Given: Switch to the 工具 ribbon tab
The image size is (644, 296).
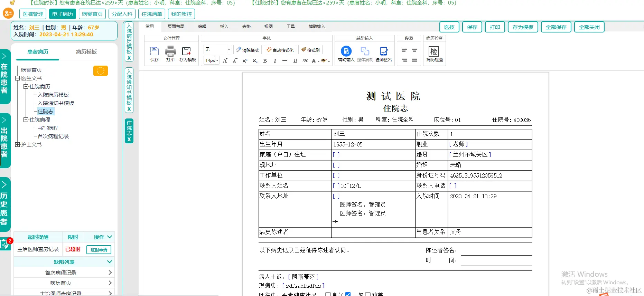Looking at the screenshot, I should pyautogui.click(x=291, y=26).
